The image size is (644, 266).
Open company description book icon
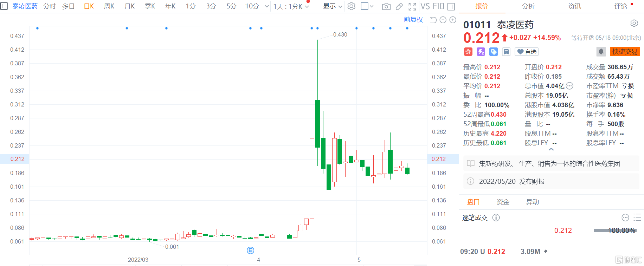pyautogui.click(x=470, y=163)
